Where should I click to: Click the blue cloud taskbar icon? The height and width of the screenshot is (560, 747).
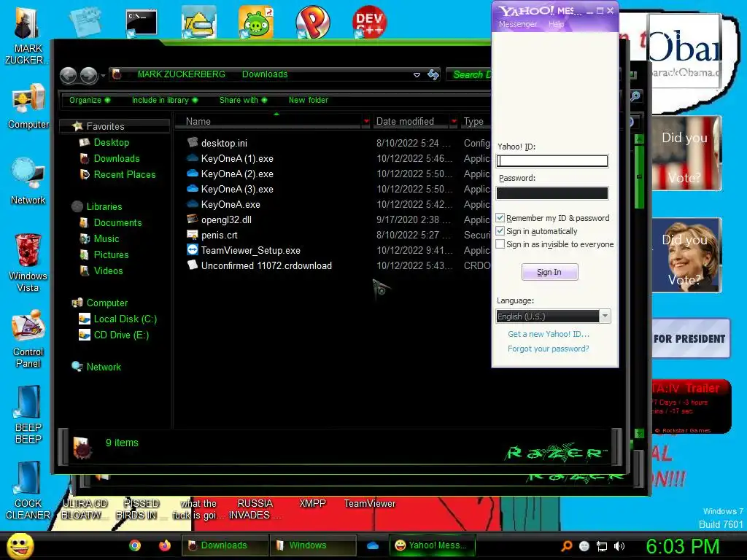coord(373,545)
